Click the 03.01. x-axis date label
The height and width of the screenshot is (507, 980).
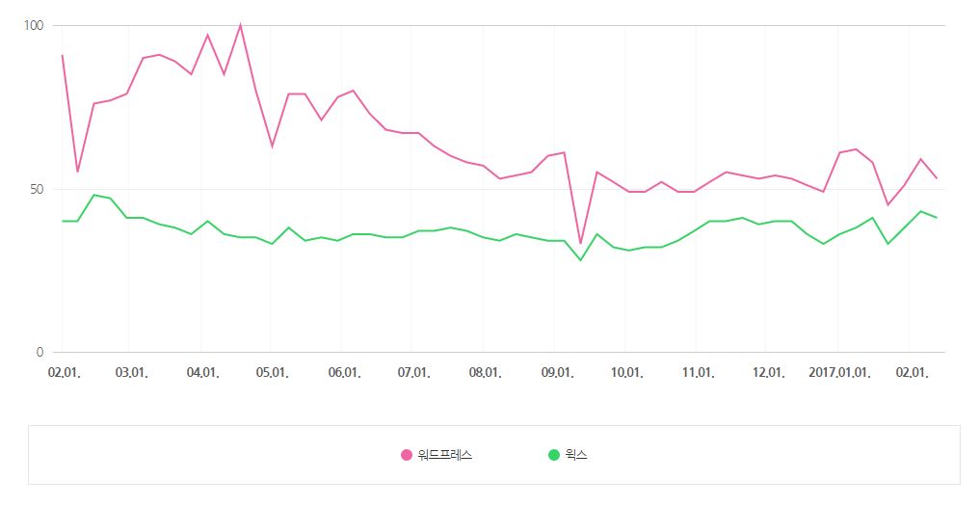tap(132, 373)
